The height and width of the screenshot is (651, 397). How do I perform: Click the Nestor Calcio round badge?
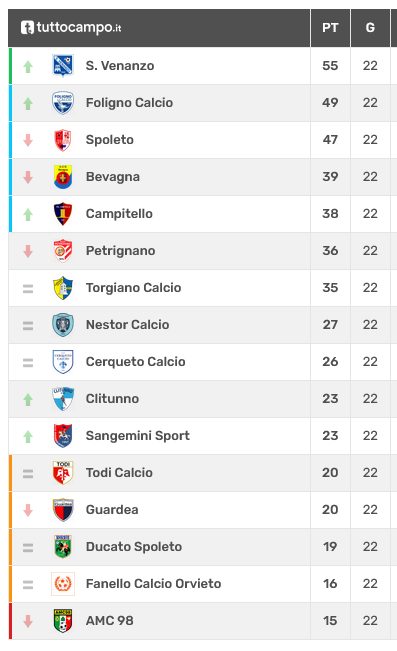coord(63,325)
